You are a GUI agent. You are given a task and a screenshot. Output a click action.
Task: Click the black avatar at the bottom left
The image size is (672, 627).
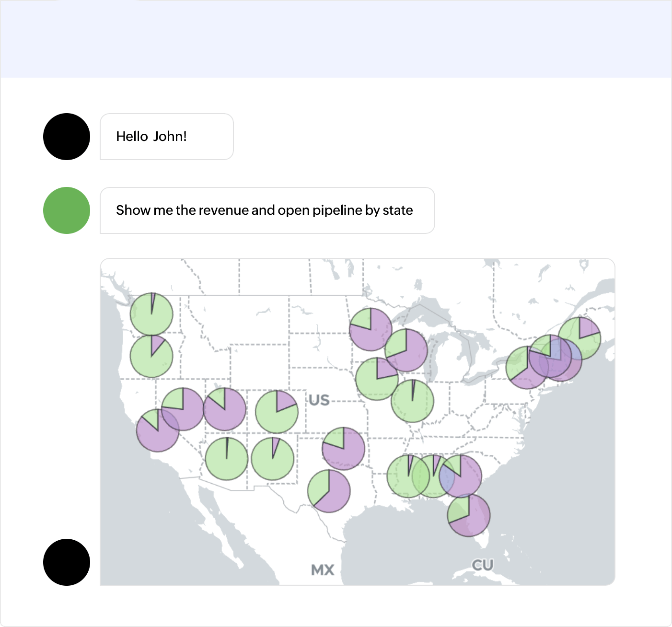(x=67, y=562)
